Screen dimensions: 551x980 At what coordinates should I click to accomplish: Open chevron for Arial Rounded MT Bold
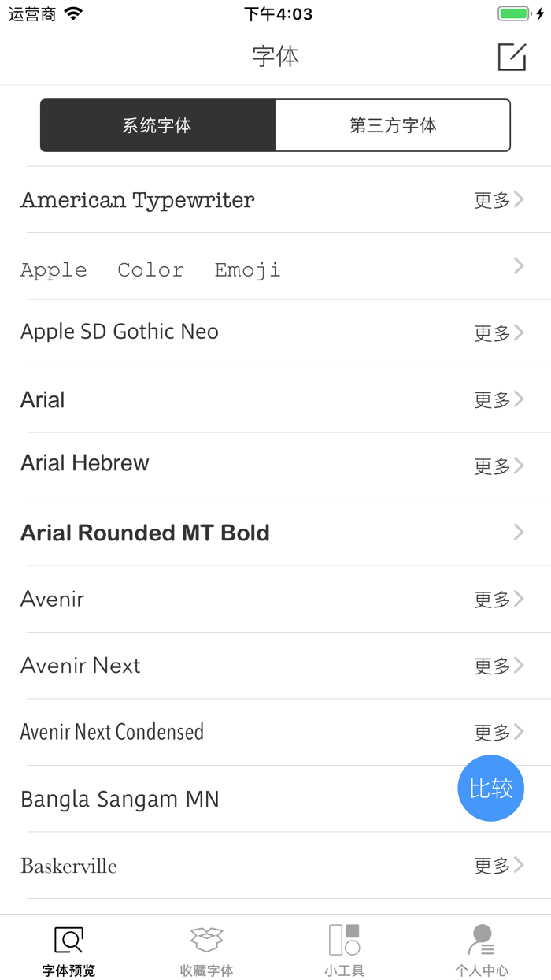tap(518, 533)
